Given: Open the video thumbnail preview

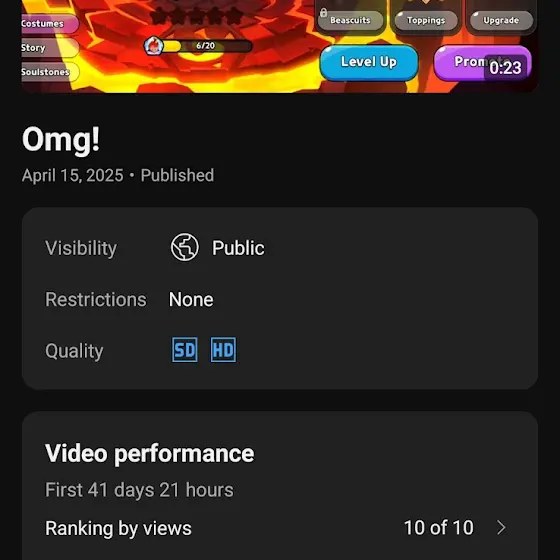Looking at the screenshot, I should click(x=280, y=46).
